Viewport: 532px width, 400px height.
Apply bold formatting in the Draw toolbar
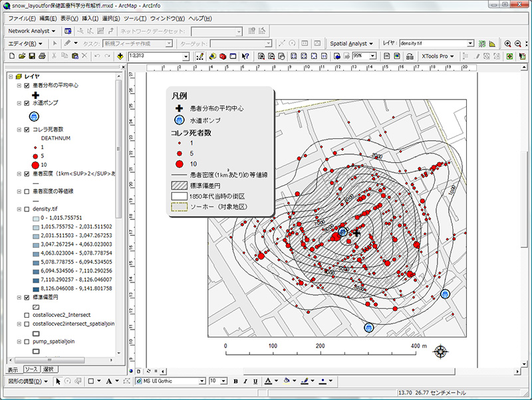(237, 381)
